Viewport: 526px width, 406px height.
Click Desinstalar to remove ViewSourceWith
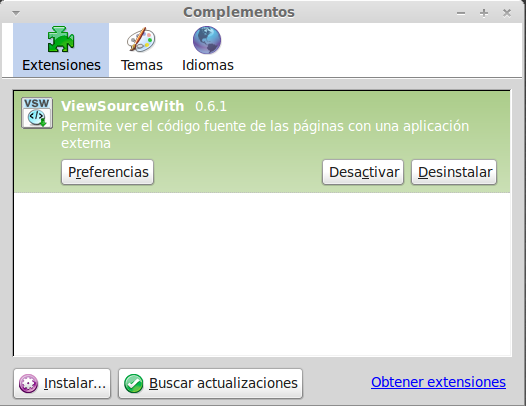click(x=454, y=172)
